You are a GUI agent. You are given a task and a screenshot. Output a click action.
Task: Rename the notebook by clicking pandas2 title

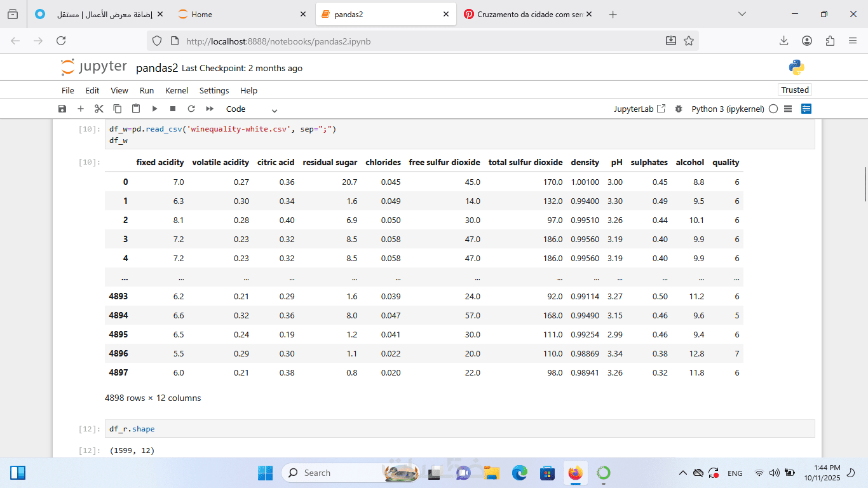click(x=157, y=68)
